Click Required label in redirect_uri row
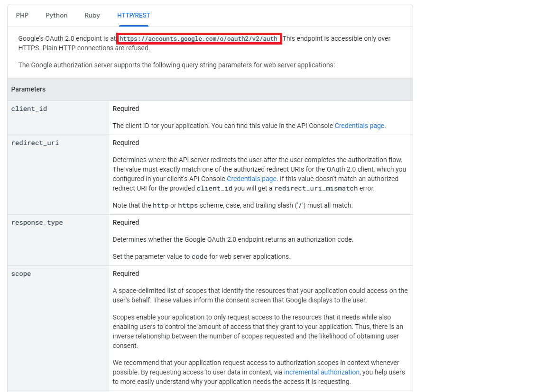Screen dimensions: 545x392 (x=126, y=143)
